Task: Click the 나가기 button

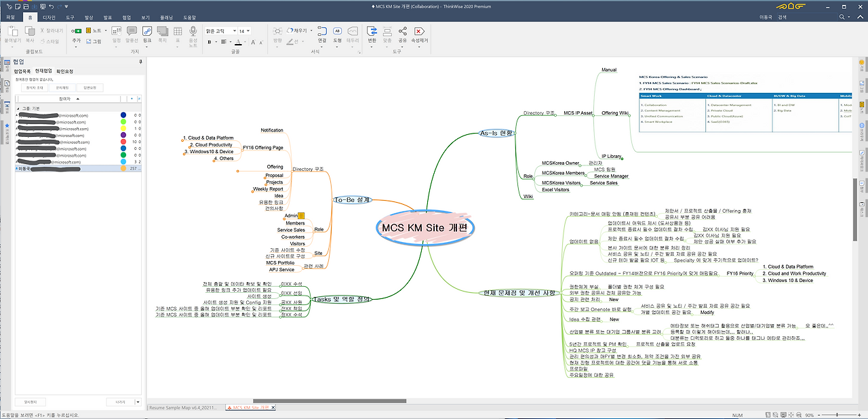Action: click(x=121, y=401)
